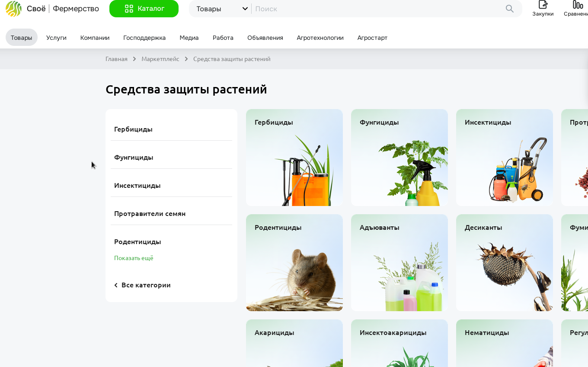
Task: Open the Фунгициды category card
Action: (x=399, y=158)
